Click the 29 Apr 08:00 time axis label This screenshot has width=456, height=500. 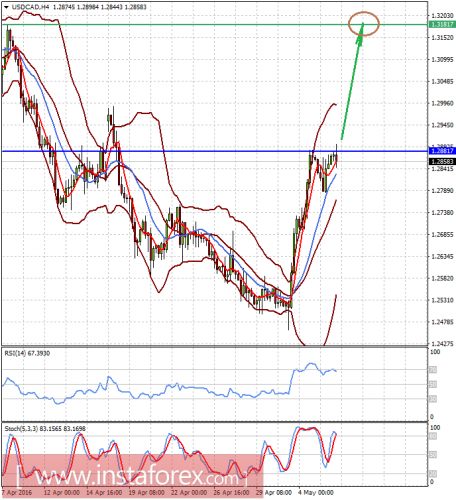[274, 493]
